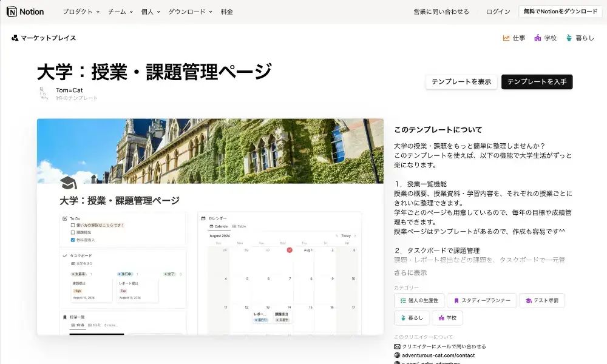Click the mail icon for creator contact

point(397,346)
